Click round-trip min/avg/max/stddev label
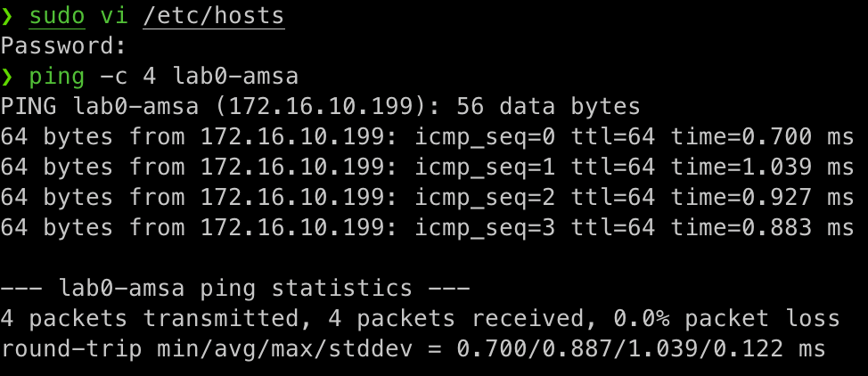This screenshot has width=868, height=376. (221, 349)
